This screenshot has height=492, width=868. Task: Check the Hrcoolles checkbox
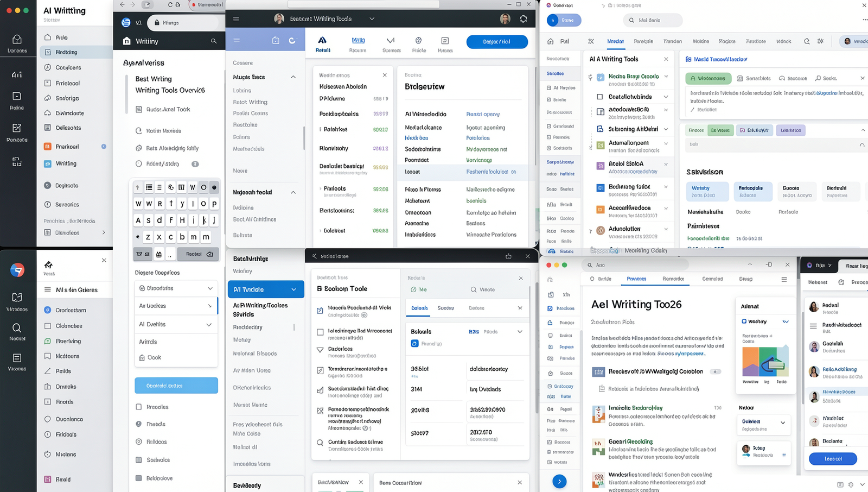click(x=138, y=407)
